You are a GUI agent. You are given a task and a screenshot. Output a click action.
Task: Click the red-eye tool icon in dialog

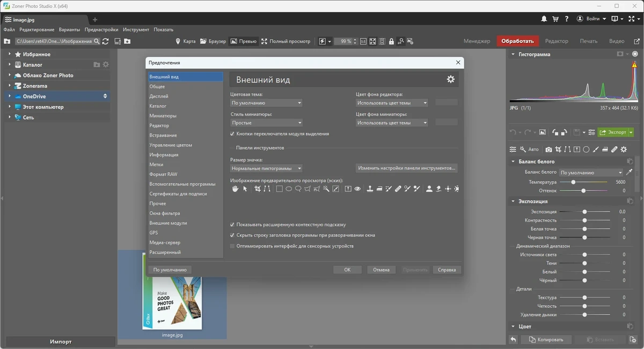click(357, 189)
